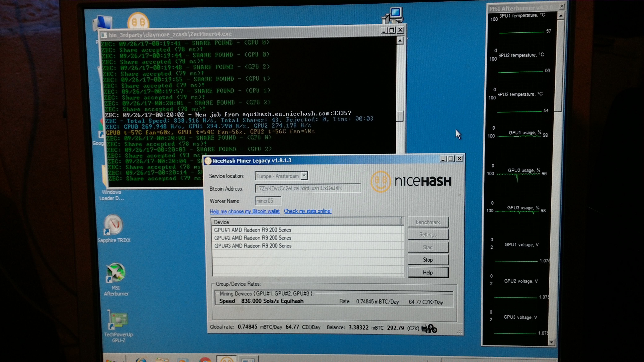Image resolution: width=644 pixels, height=362 pixels.
Task: Stop mining with the Stop button
Action: (428, 260)
